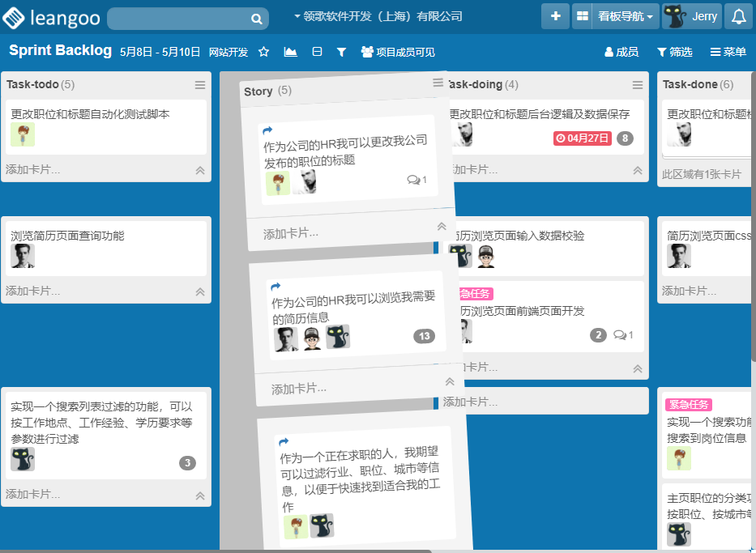Image resolution: width=756 pixels, height=553 pixels.
Task: Click the 筛选 filter button
Action: point(674,52)
